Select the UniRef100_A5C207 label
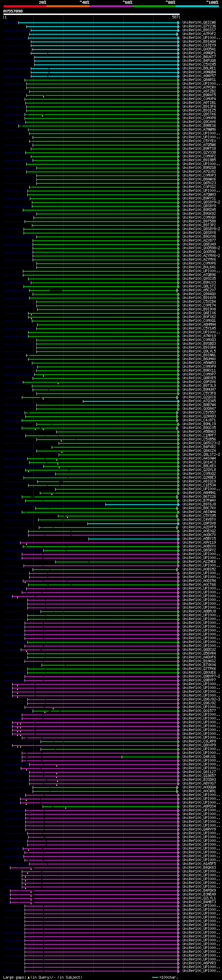Viewport: 222px width, 980px height. (x=199, y=290)
